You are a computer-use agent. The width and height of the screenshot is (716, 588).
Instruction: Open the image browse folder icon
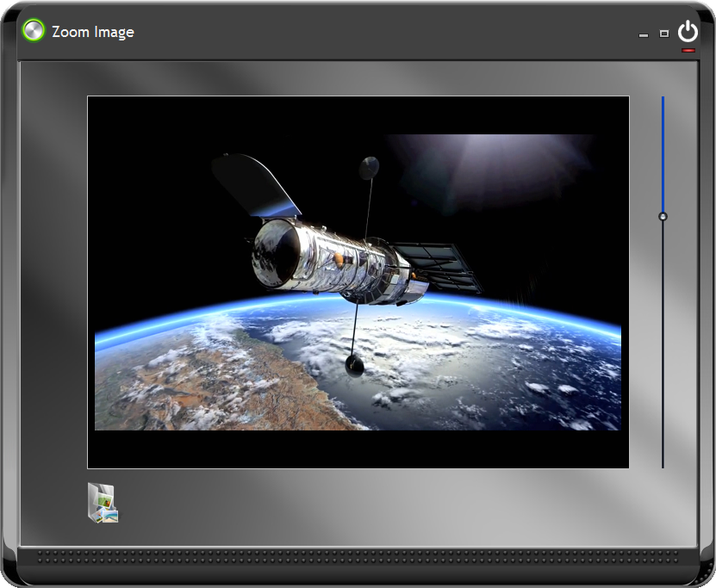[103, 503]
